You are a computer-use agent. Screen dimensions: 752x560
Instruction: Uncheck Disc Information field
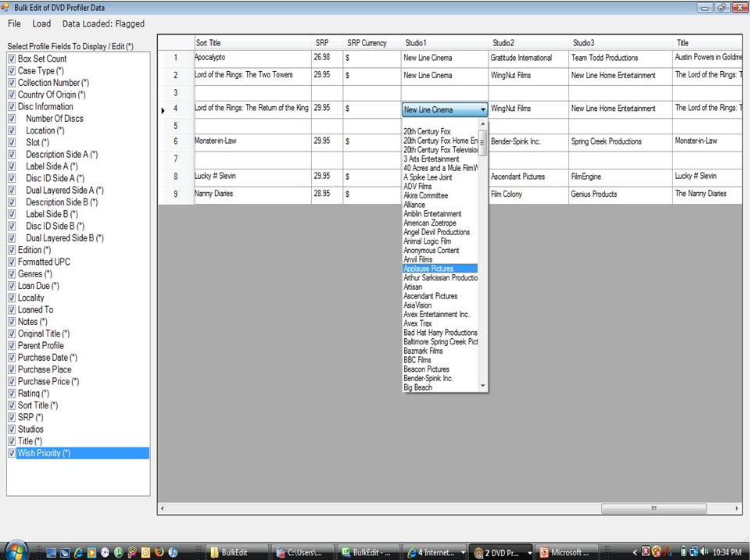point(12,106)
